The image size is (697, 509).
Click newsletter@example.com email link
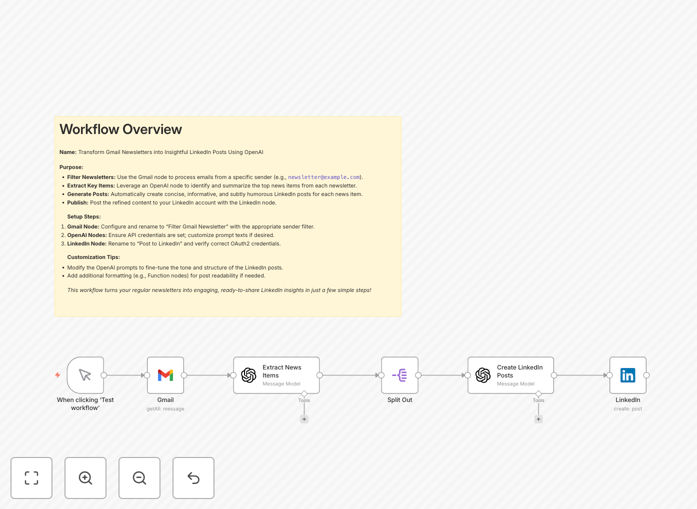click(x=324, y=177)
